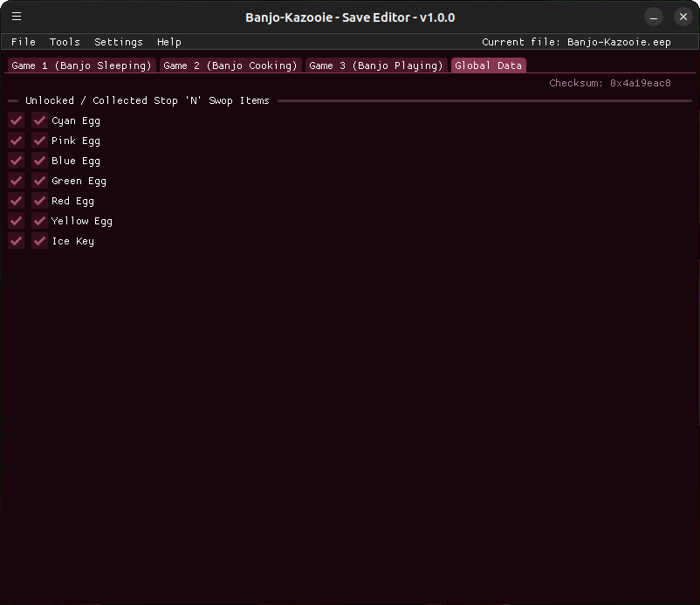Toggle the collected checkbox for Yellow Egg
This screenshot has height=605, width=700.
click(x=39, y=221)
